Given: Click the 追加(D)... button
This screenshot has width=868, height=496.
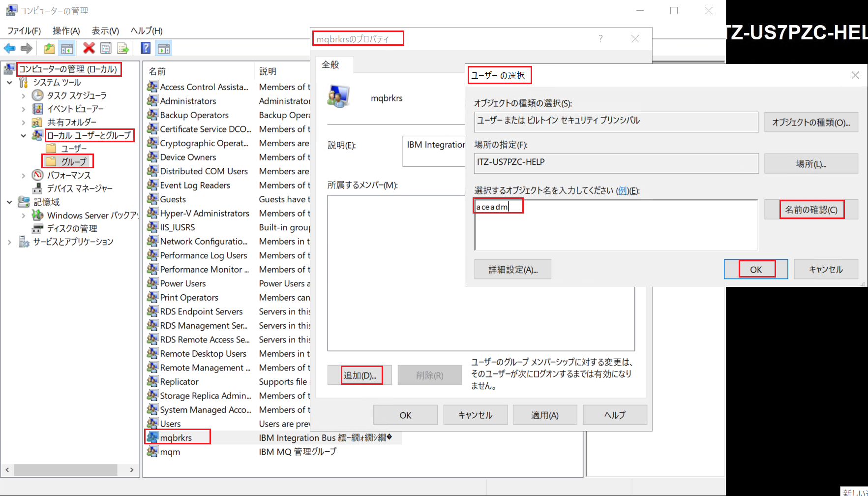Looking at the screenshot, I should click(x=359, y=375).
